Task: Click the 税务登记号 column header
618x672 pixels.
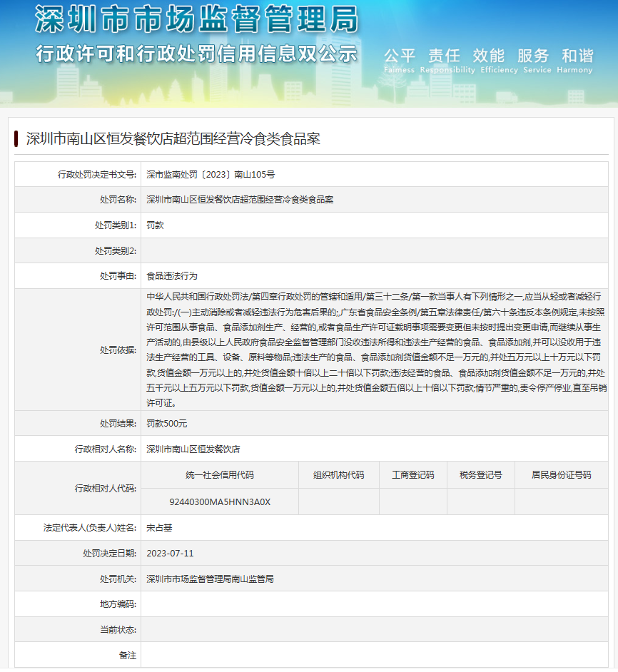Action: (x=481, y=475)
